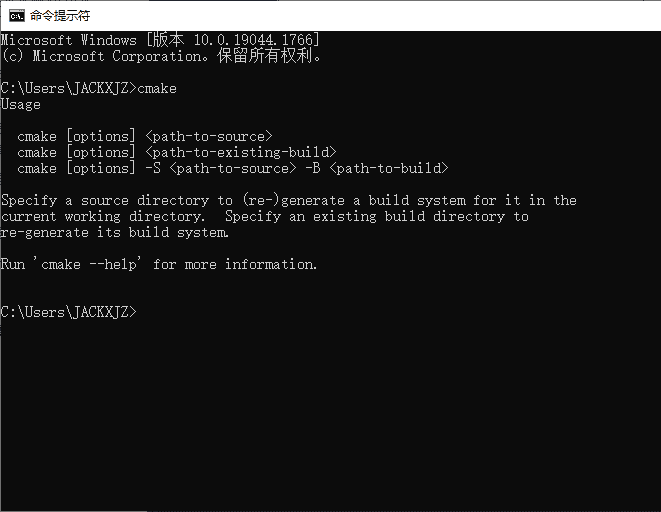
Task: Click the 命令提示符 window title text
Action: coord(58,15)
